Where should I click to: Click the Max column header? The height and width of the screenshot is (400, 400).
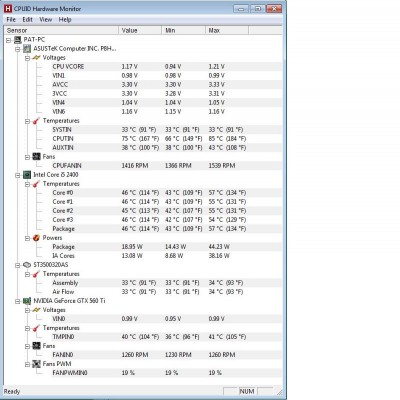coord(227,30)
